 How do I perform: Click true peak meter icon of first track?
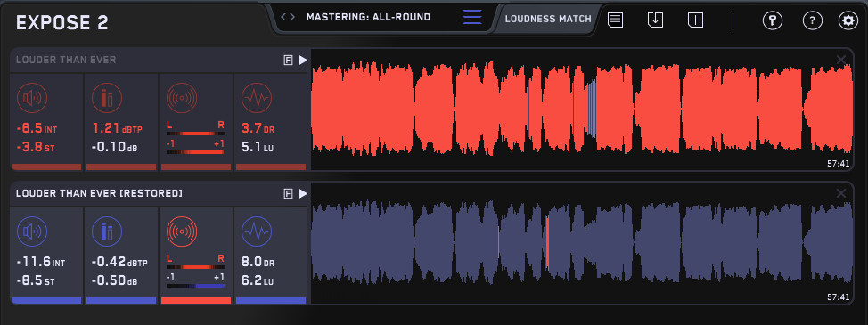[x=107, y=98]
